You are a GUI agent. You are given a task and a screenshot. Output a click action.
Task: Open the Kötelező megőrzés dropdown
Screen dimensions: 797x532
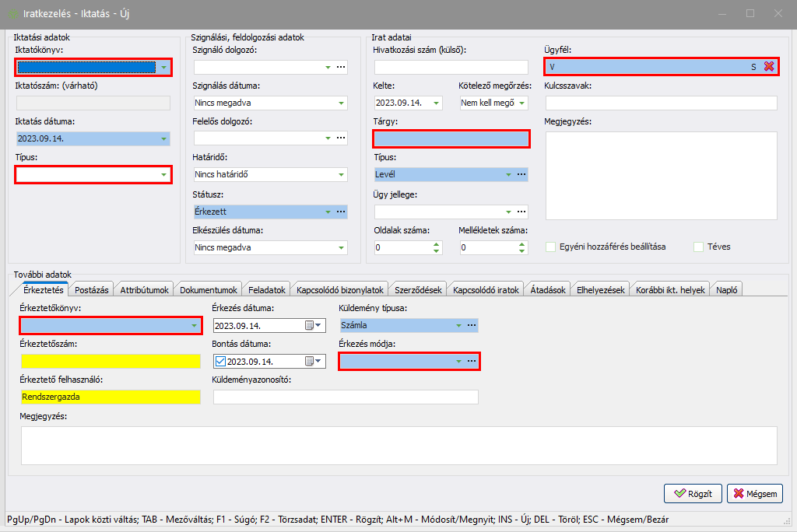click(x=521, y=103)
